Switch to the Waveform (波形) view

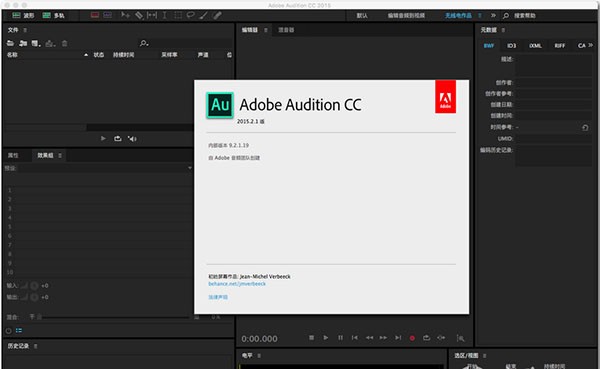click(23, 15)
